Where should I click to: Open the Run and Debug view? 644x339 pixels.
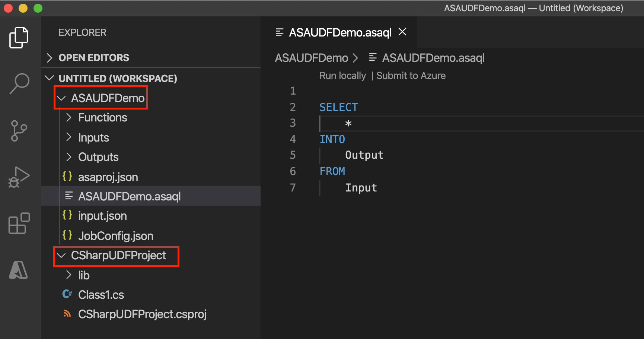tap(19, 177)
